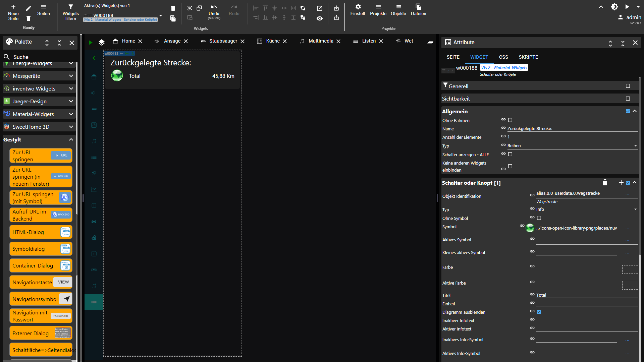Click the Suche magnifier icon in Palette
The image size is (644, 362).
coord(6,57)
